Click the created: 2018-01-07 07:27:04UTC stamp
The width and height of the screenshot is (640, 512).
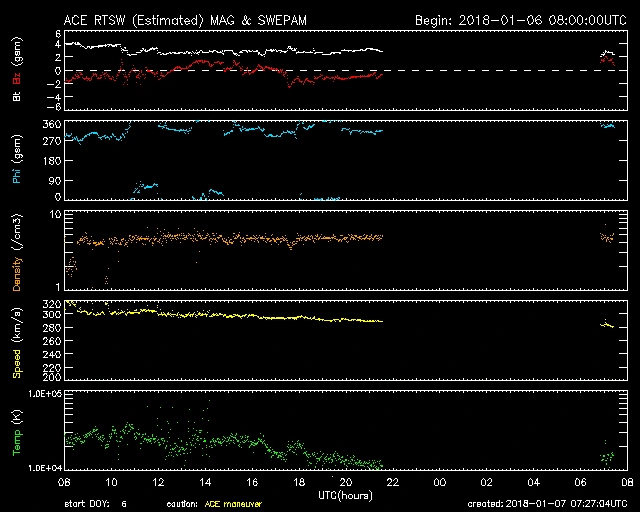pos(547,504)
